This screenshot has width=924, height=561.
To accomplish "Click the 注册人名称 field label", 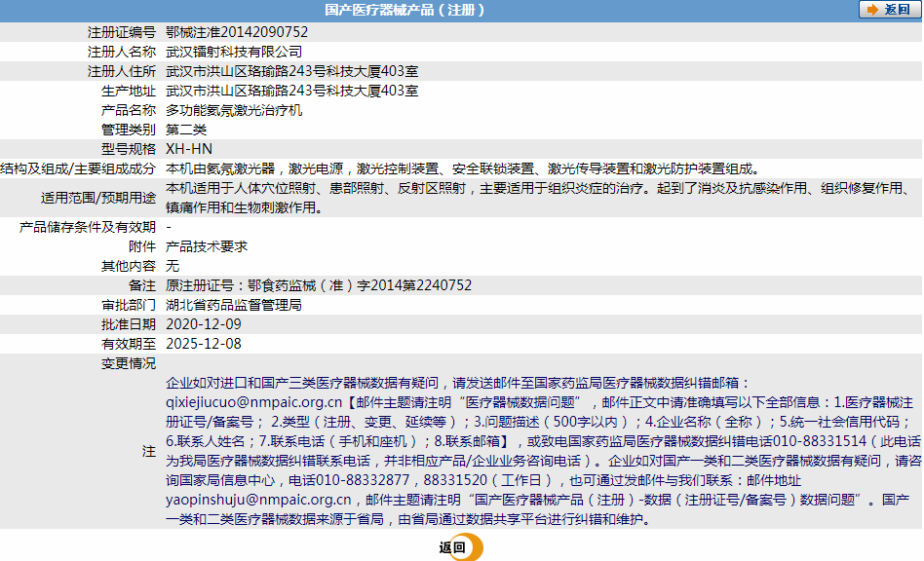I will click(x=122, y=52).
